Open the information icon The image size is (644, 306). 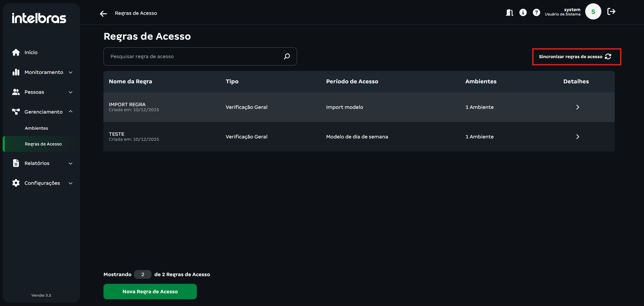(x=523, y=13)
